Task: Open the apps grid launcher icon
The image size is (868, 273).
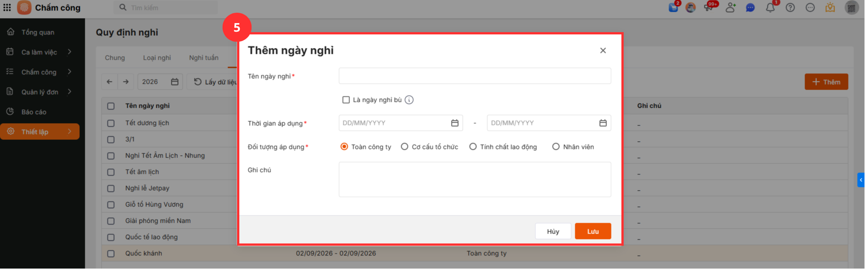Action: pos(7,8)
